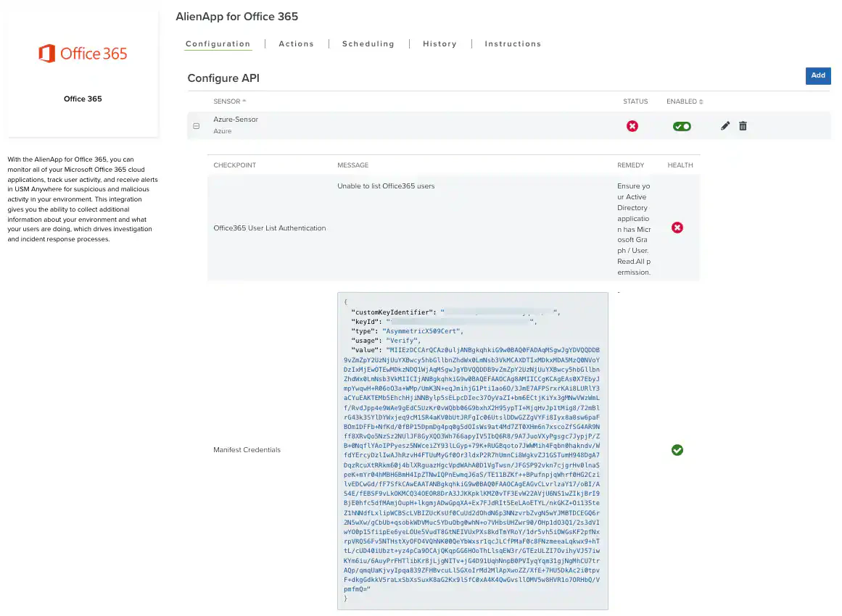Viewport: 842px width, 616px height.
Task: Click the REMEDY column header
Action: coord(630,165)
